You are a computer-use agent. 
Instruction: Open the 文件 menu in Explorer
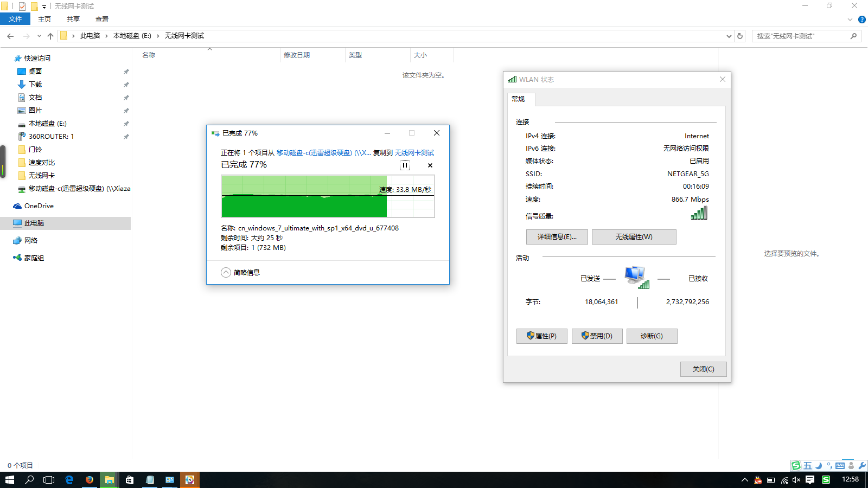[15, 19]
